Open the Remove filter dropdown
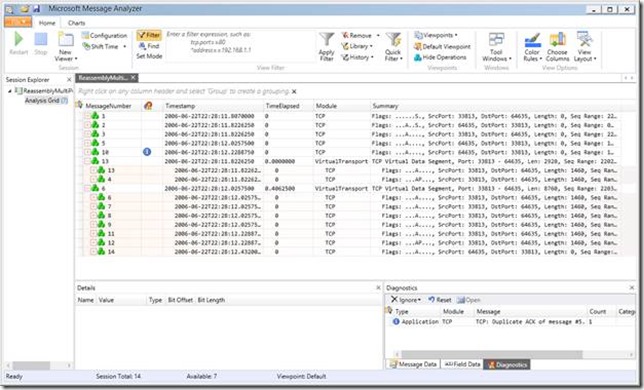Screen dimensions: 644x390 361,36
